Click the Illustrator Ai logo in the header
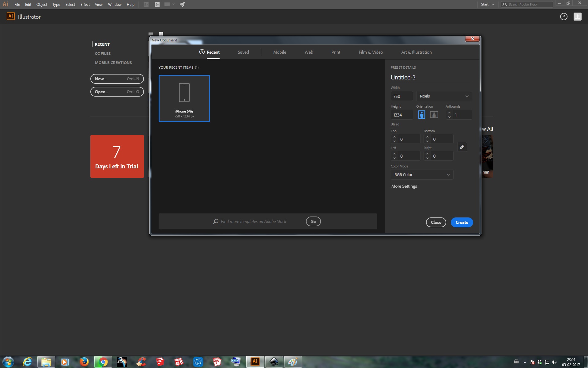The width and height of the screenshot is (588, 368). click(x=11, y=17)
